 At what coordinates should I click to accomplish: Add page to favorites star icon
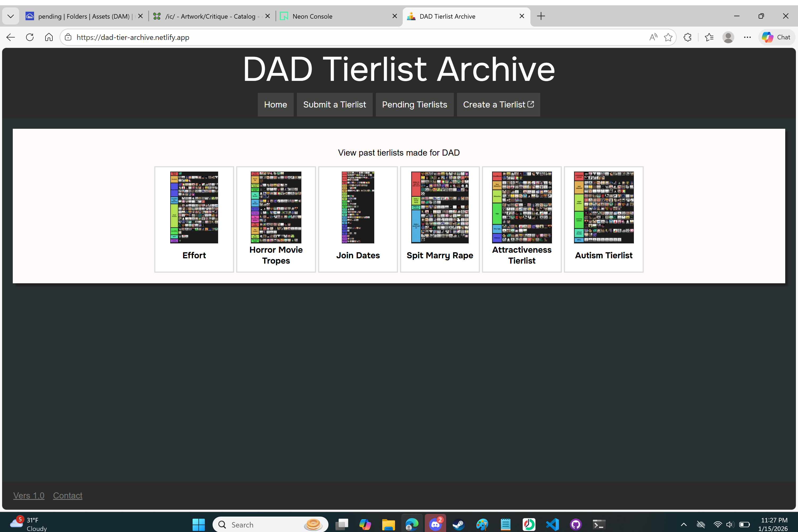pos(668,37)
